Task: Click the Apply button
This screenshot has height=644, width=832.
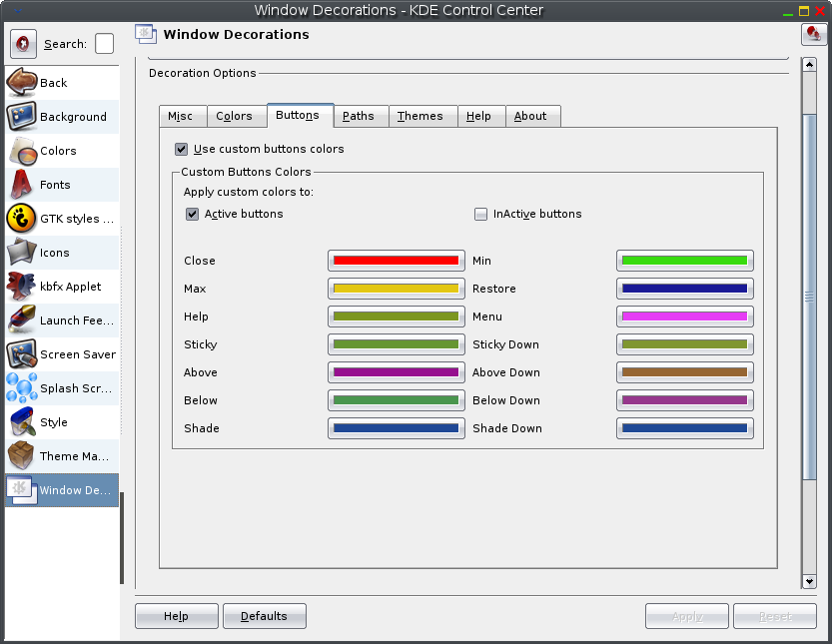Action: click(687, 616)
